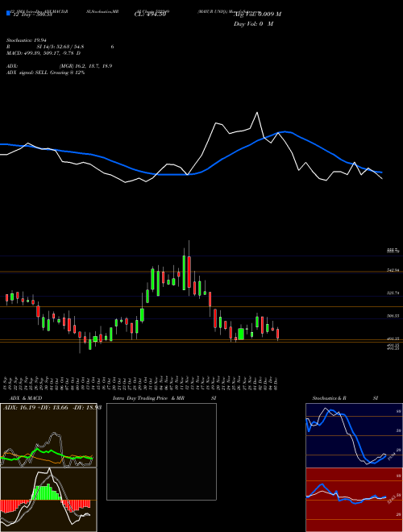Viewport: 403px width, 532px height.
Task: Click the 558.79 price level label
Action: 393,251
